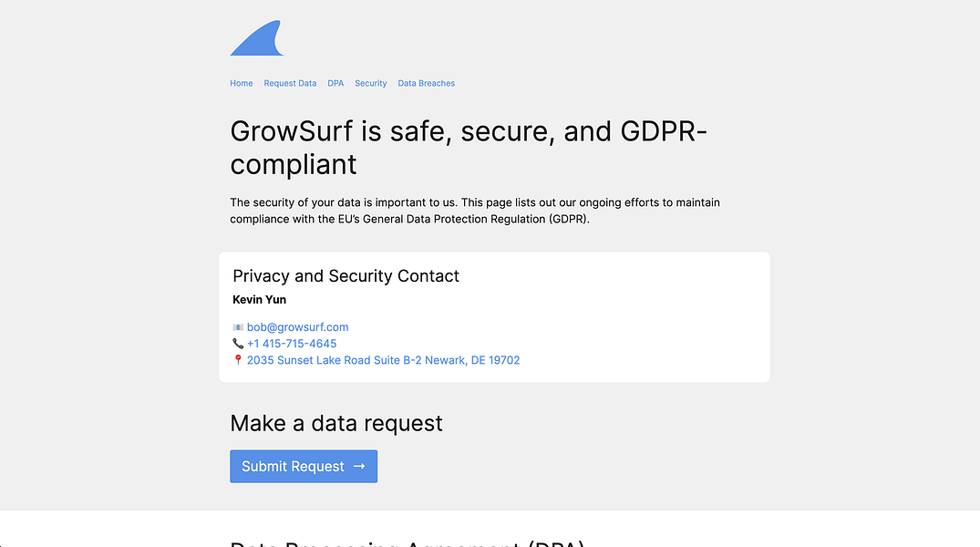The image size is (980, 547).
Task: Click the envelope icon beside the email
Action: point(238,327)
